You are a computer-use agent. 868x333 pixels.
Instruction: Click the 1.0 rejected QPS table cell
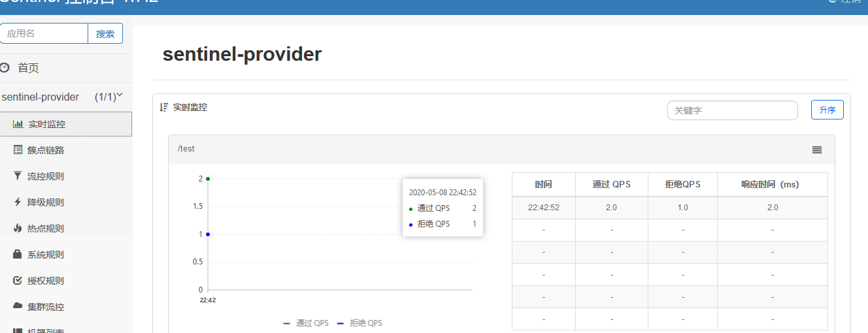pyautogui.click(x=682, y=208)
